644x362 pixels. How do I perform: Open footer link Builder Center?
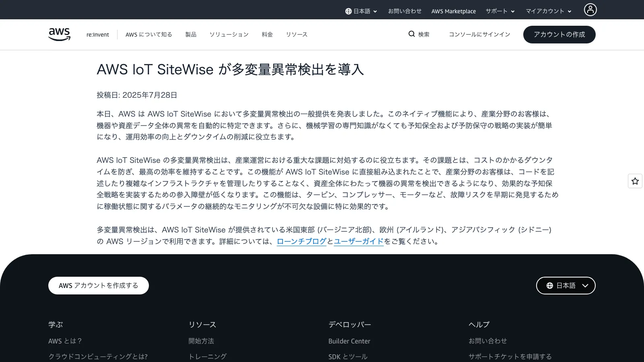click(349, 341)
